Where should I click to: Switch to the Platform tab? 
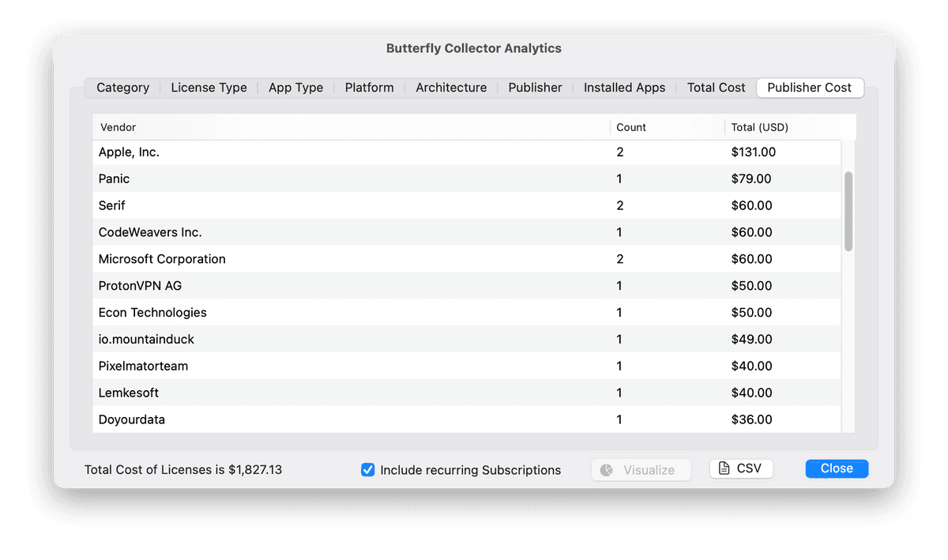tap(369, 88)
